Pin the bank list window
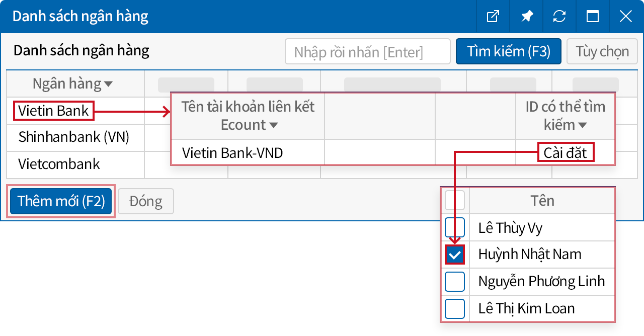Image resolution: width=644 pixels, height=336 pixels. 526,17
